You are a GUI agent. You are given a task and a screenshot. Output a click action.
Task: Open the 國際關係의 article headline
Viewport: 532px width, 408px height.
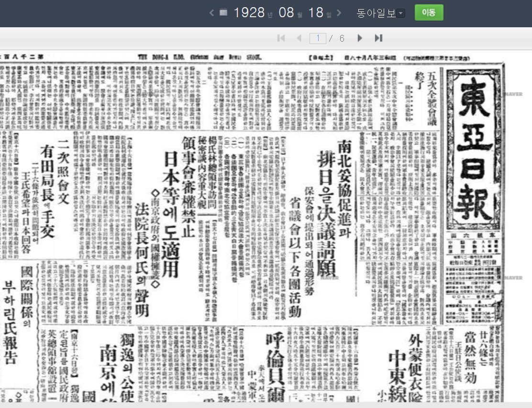click(26, 297)
